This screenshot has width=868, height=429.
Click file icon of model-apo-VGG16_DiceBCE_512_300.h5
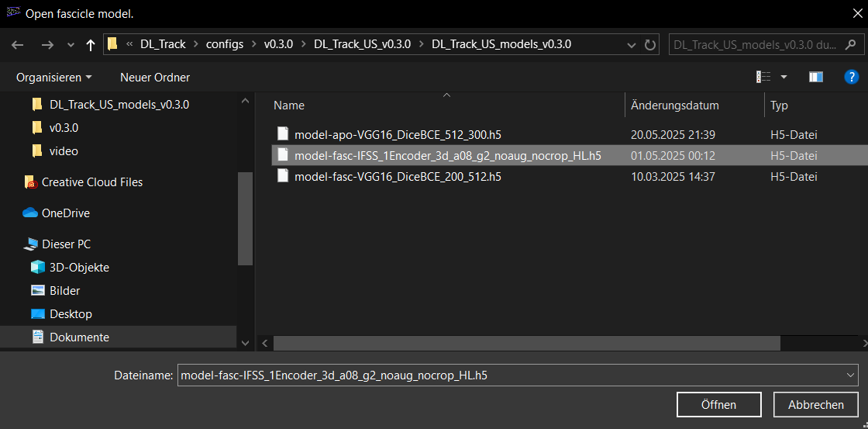pyautogui.click(x=283, y=134)
